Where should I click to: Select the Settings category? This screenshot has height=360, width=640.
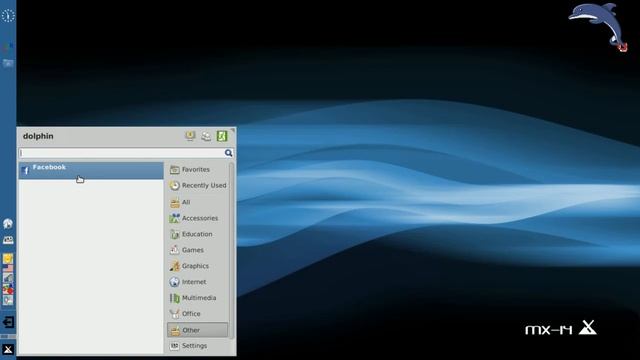point(198,346)
